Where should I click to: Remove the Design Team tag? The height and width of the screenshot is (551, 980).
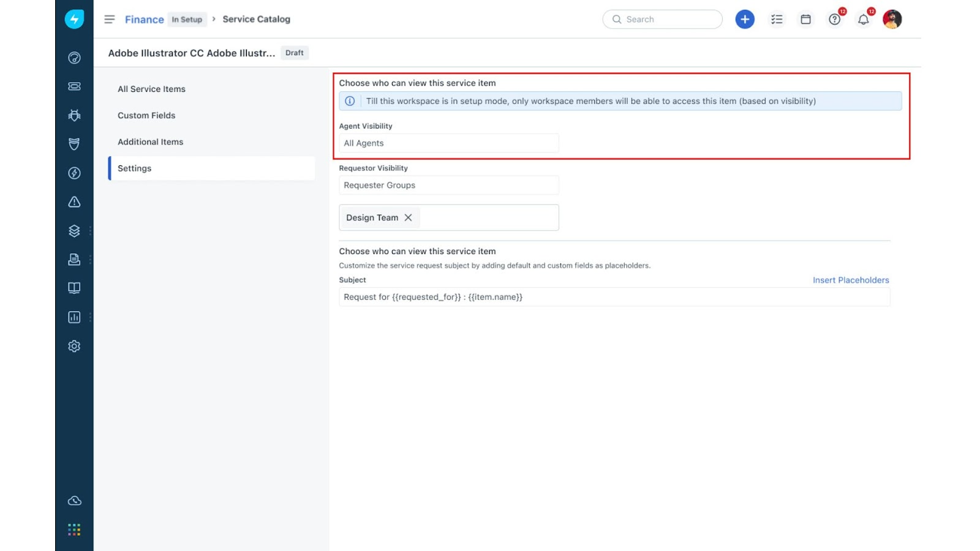click(x=408, y=217)
